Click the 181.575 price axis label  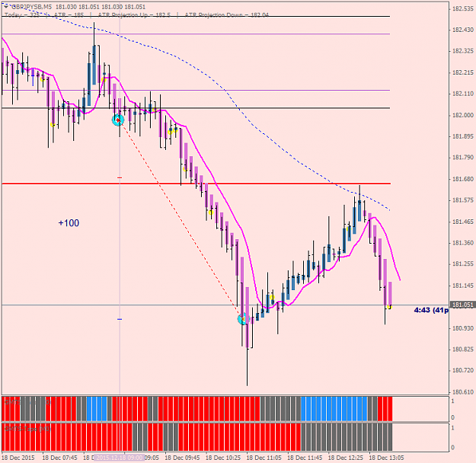click(x=463, y=200)
